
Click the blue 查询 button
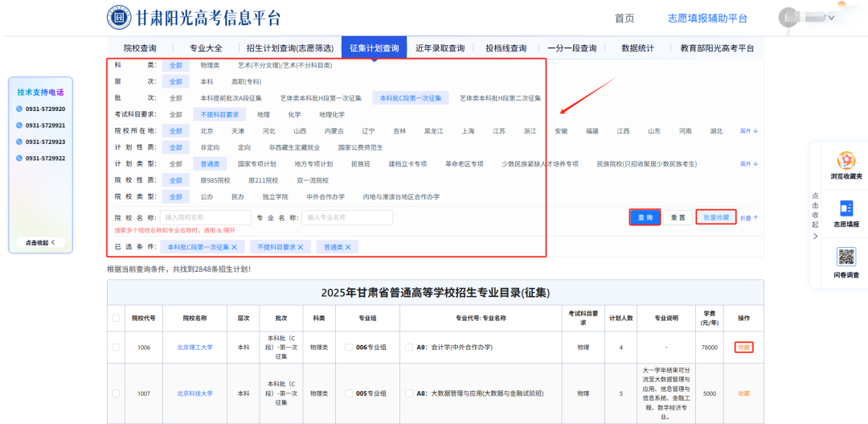(x=645, y=218)
